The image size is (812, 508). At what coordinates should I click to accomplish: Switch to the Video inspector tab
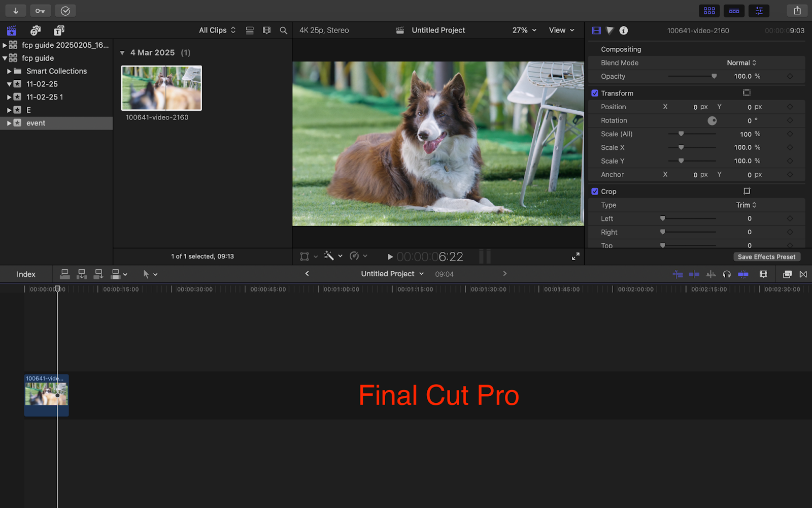(x=596, y=30)
